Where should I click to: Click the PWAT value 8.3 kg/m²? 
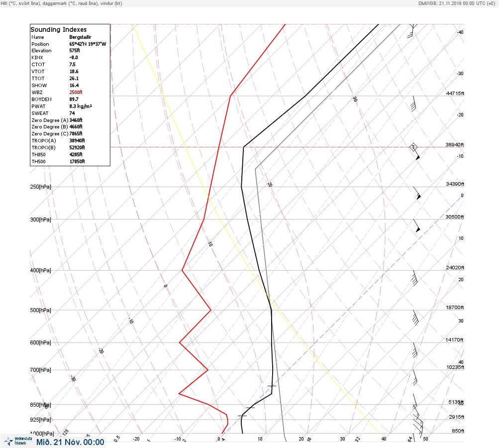pyautogui.click(x=81, y=107)
